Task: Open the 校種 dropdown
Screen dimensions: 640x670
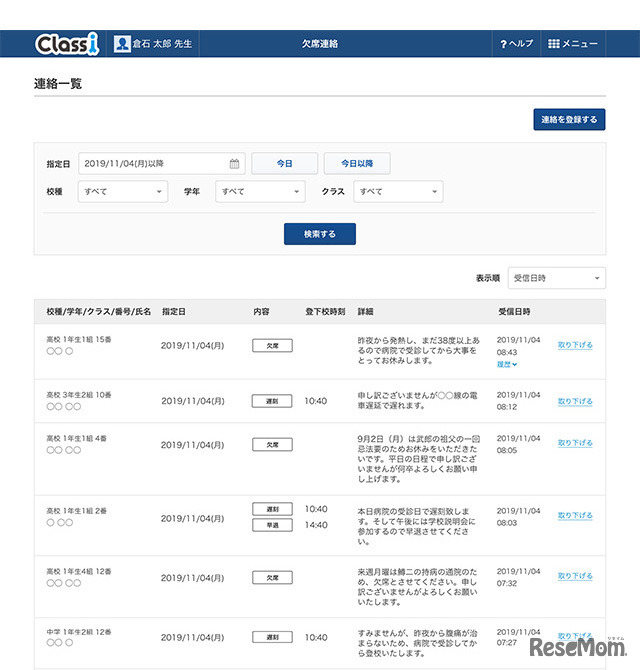Action: click(x=123, y=191)
